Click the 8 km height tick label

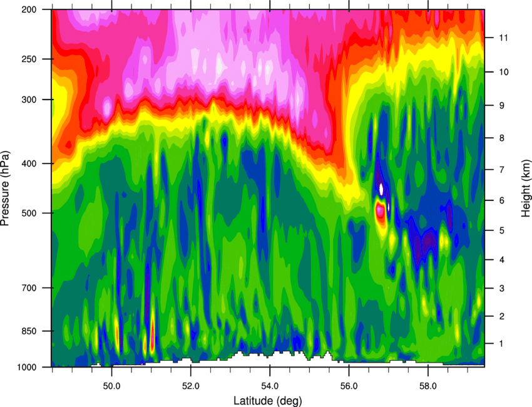(501, 138)
